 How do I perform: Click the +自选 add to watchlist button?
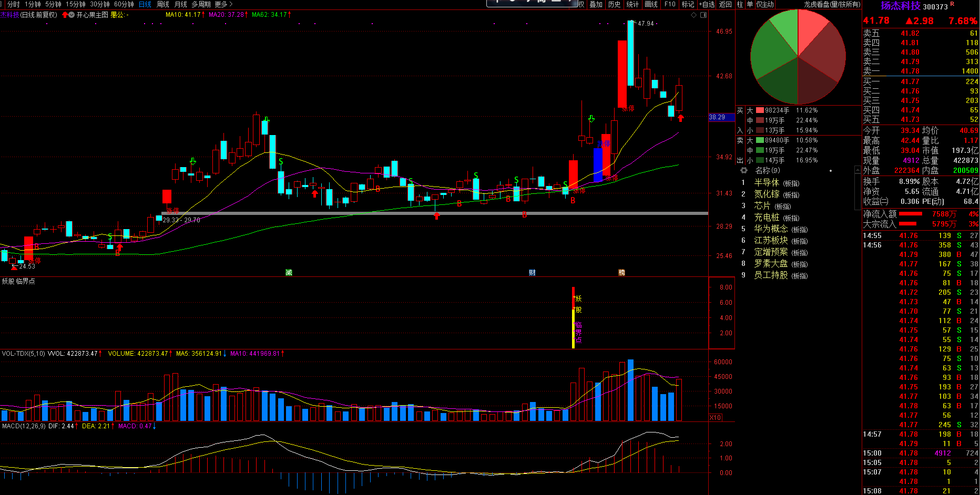[707, 4]
